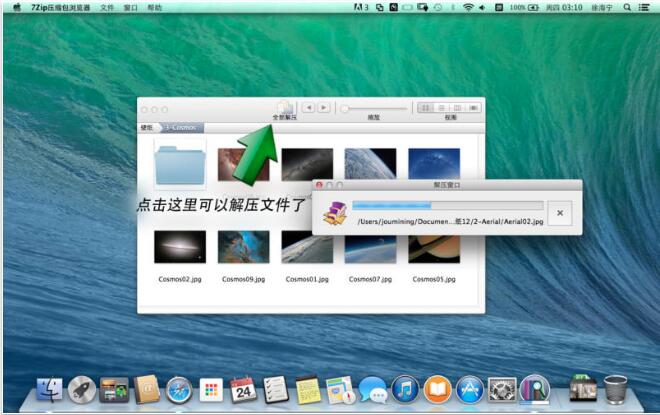Open the 帮助 menu
Image resolution: width=660 pixels, height=415 pixels.
154,7
